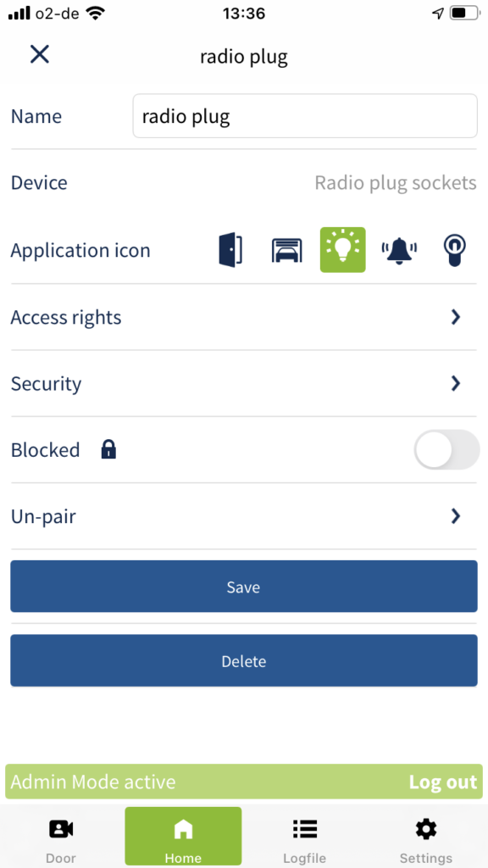
Task: Log out of Admin Mode
Action: point(442,782)
